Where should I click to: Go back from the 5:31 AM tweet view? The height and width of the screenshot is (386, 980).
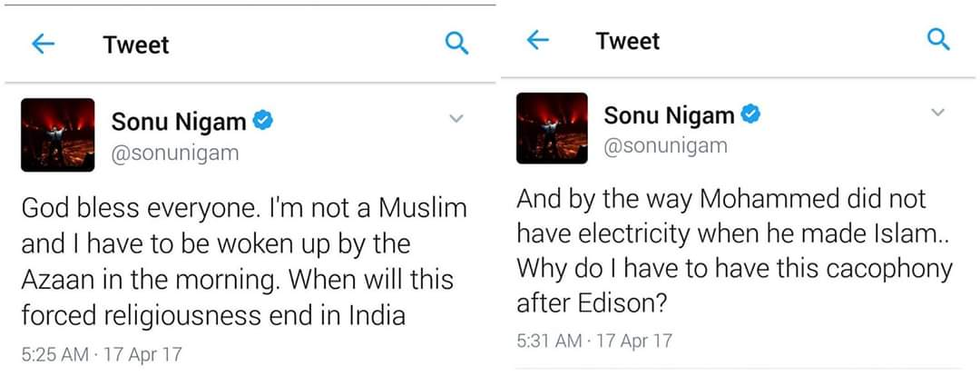pyautogui.click(x=538, y=40)
